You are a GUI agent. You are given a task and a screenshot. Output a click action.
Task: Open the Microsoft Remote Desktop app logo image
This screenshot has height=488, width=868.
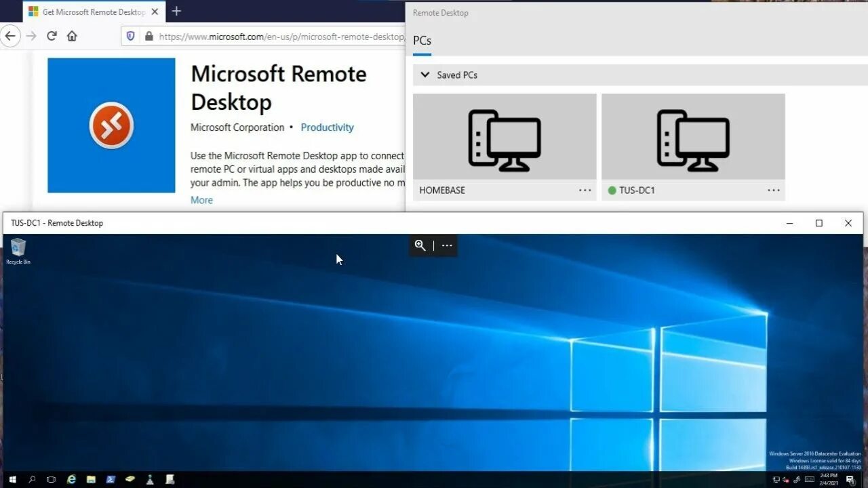tap(111, 125)
